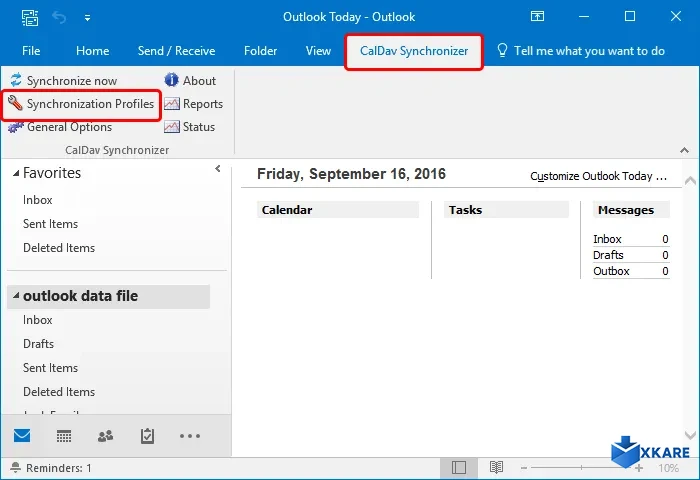Open Inbox under Favorites
This screenshot has height=480, width=700.
(38, 200)
